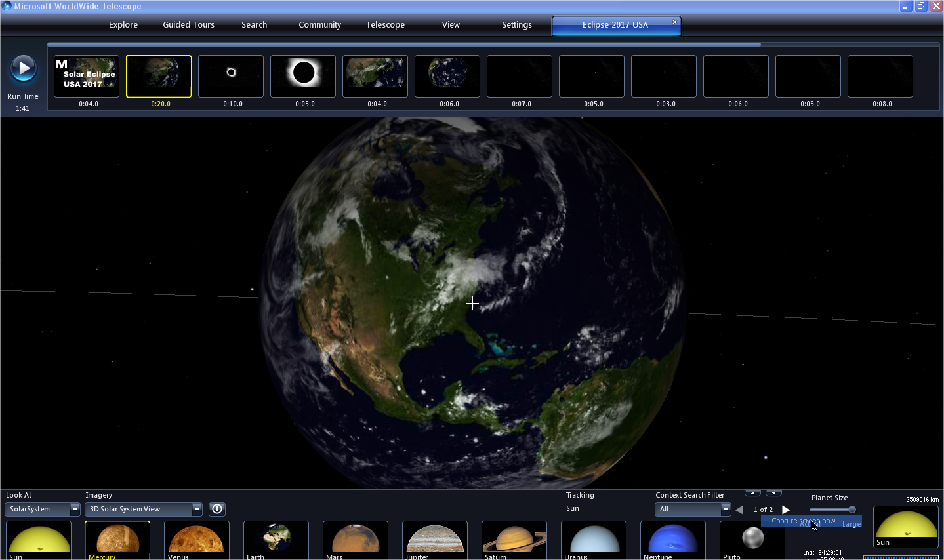Click the Run Time 1:41 label
This screenshot has height=560, width=944.
[x=23, y=102]
